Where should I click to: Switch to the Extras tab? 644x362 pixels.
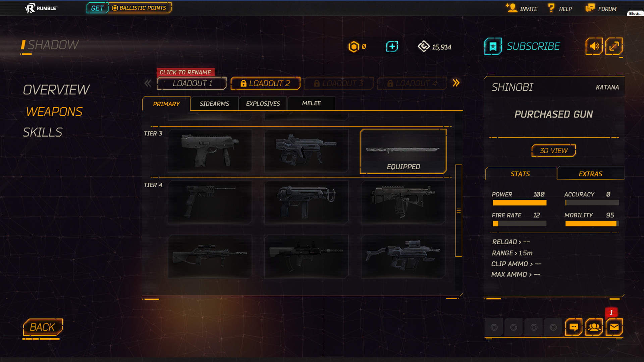[590, 174]
